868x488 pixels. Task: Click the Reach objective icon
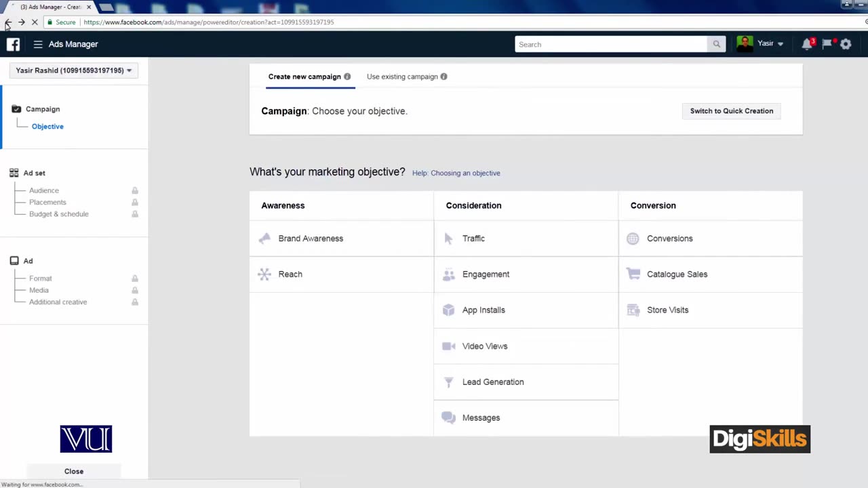[264, 274]
